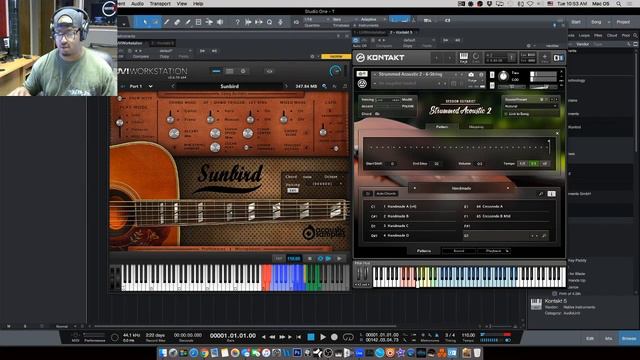This screenshot has height=360, width=640.
Task: Select the Eraser tool in the toolbar
Action: point(177,22)
